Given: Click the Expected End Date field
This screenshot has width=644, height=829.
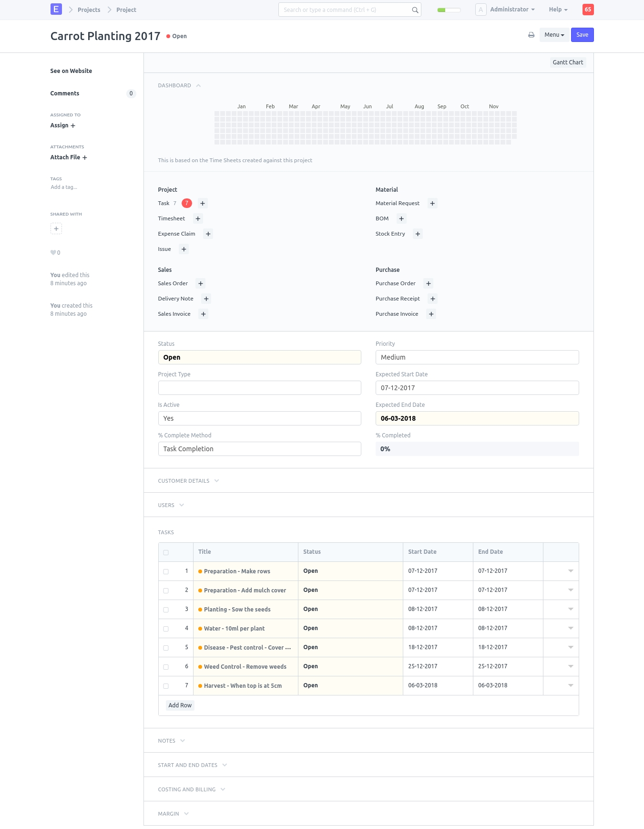Looking at the screenshot, I should pos(477,418).
